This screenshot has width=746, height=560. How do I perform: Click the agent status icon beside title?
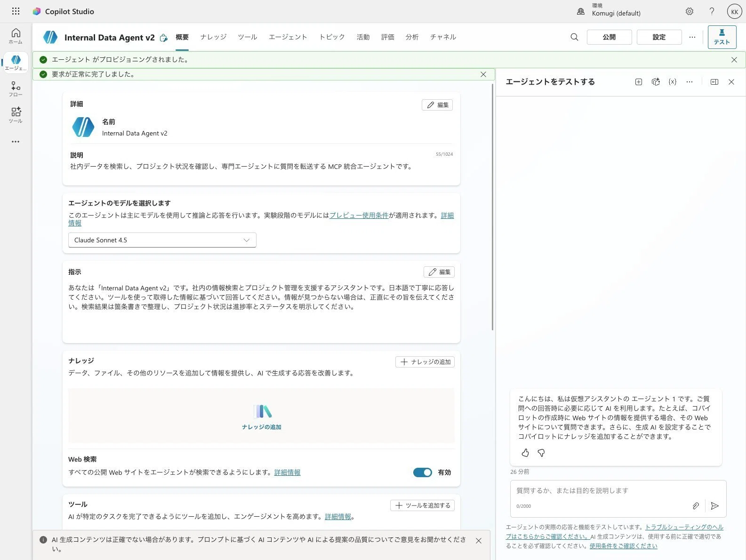163,38
